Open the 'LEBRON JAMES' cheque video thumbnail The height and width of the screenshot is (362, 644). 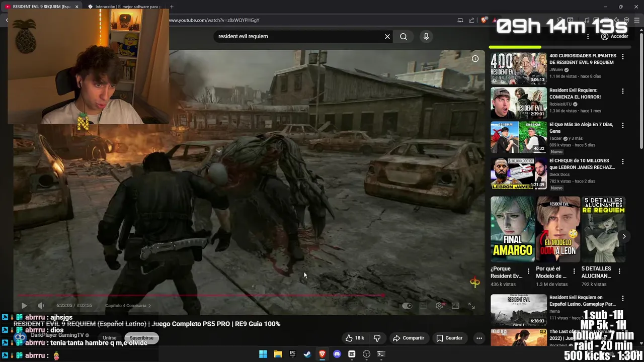pos(518,173)
